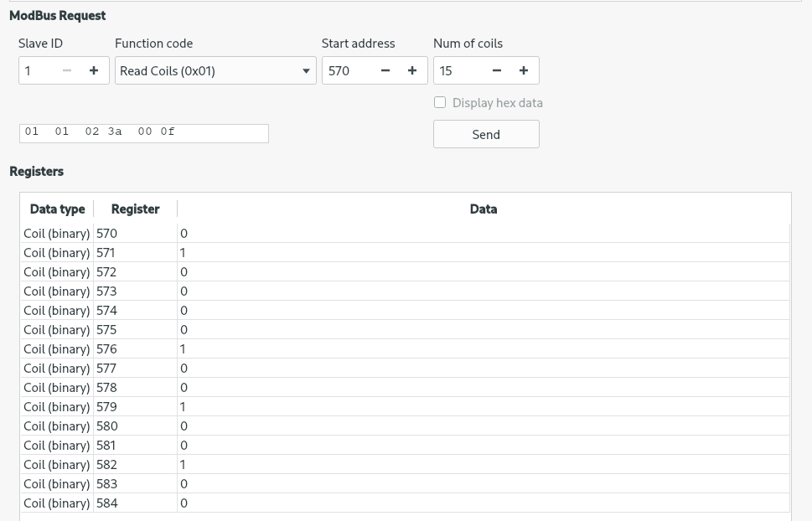Select the raw request bytes text box
812x521 pixels.
click(x=143, y=133)
